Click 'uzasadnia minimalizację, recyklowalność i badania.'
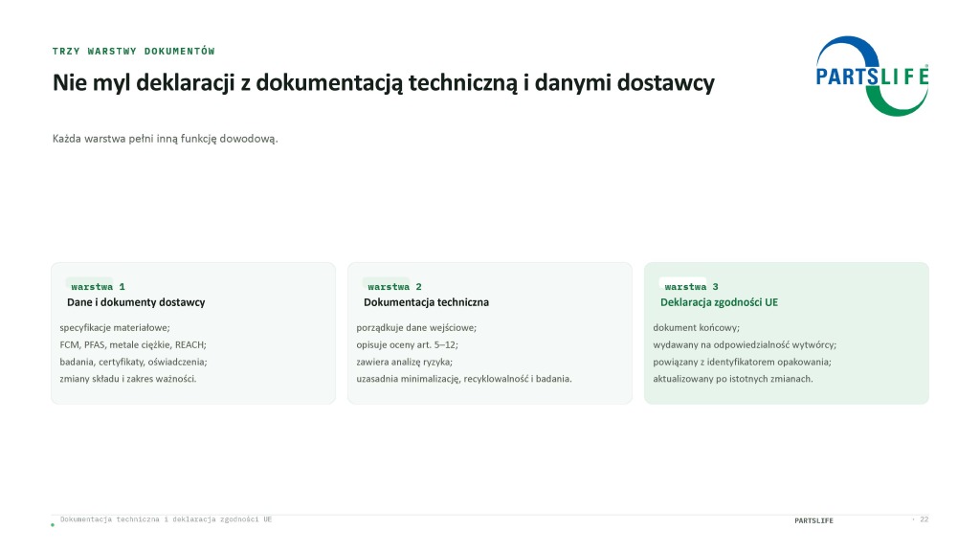Image resolution: width=980 pixels, height=551 pixels. [464, 379]
